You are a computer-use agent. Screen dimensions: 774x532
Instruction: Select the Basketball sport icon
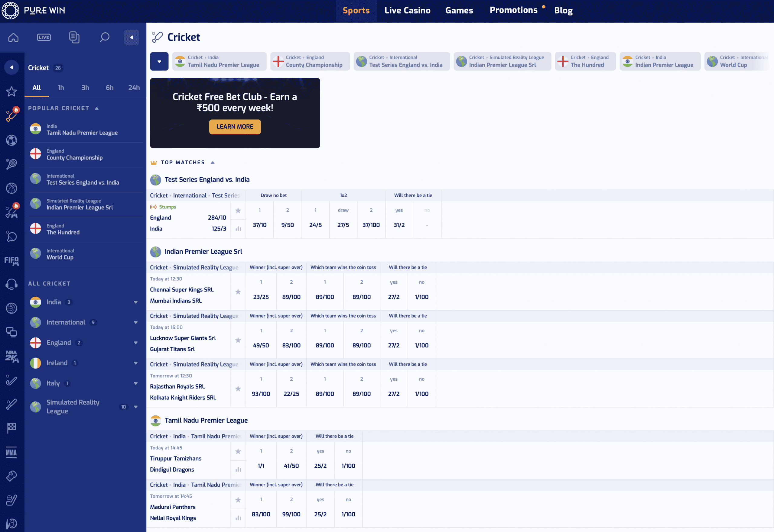[x=12, y=188]
